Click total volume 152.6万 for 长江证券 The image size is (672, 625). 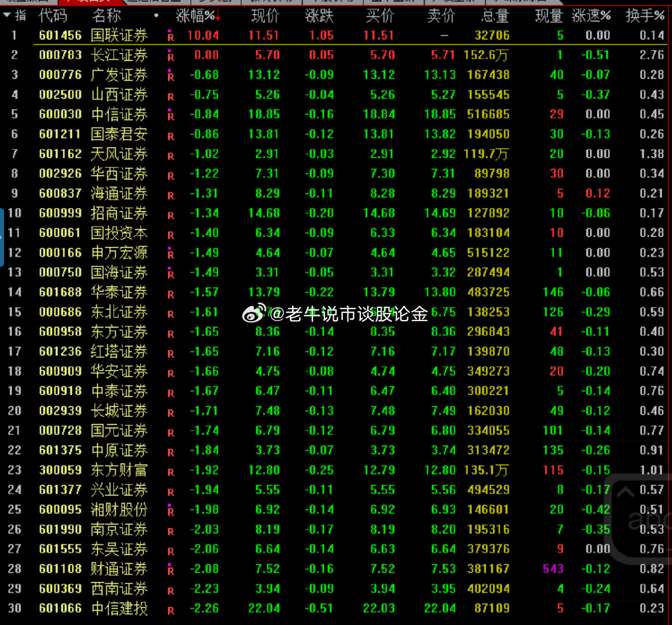486,55
